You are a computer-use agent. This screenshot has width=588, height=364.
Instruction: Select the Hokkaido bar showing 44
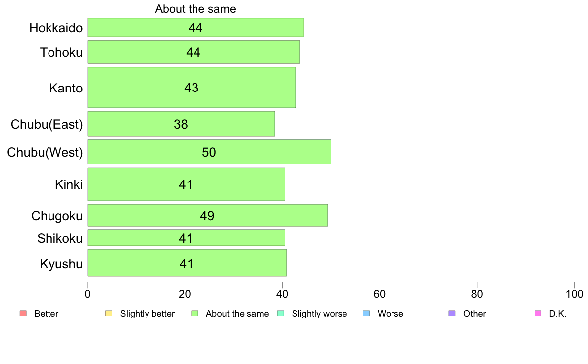point(196,27)
